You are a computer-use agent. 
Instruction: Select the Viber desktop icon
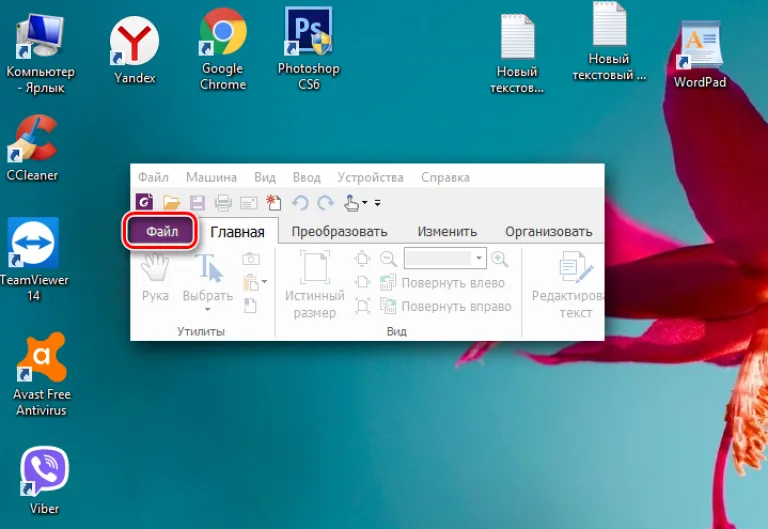tap(44, 480)
